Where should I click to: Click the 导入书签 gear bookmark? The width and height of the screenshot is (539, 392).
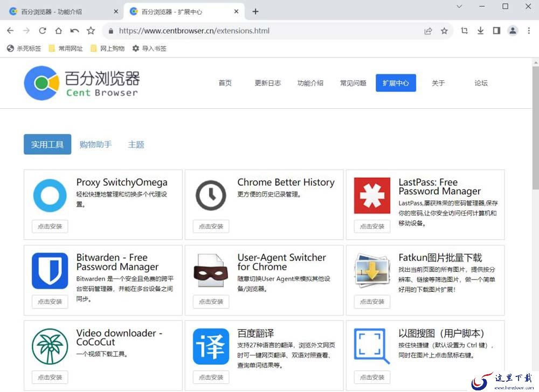(x=149, y=48)
